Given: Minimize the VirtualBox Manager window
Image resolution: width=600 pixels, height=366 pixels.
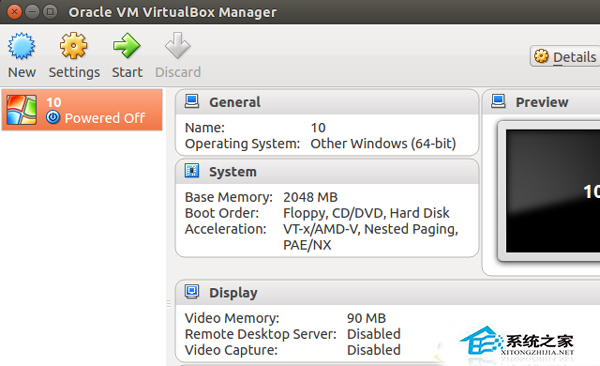Looking at the screenshot, I should click(x=32, y=12).
